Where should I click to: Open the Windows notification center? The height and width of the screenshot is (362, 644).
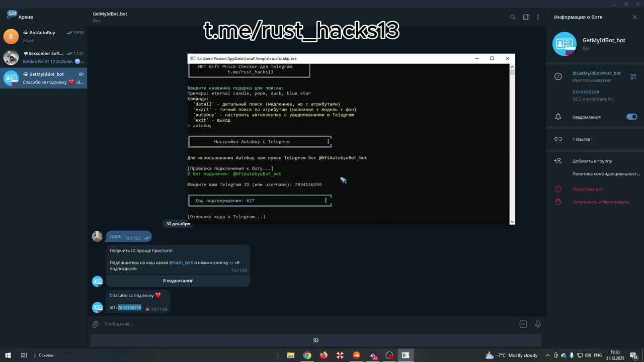click(x=634, y=355)
